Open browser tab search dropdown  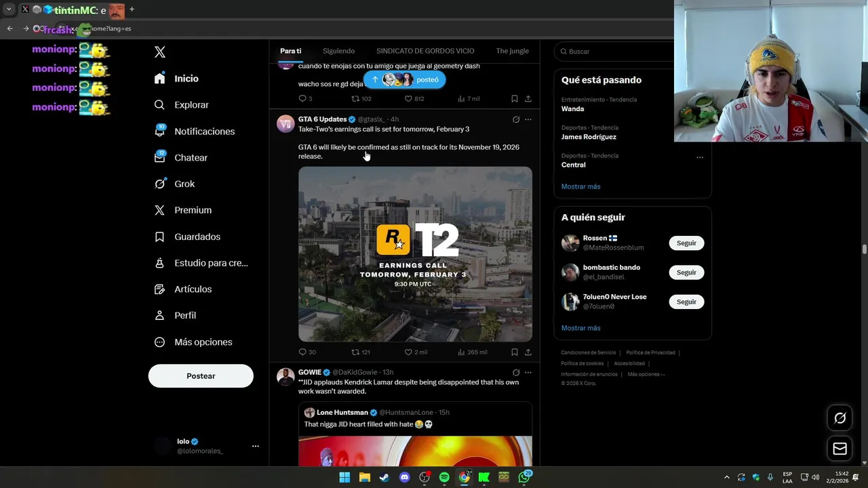[9, 9]
